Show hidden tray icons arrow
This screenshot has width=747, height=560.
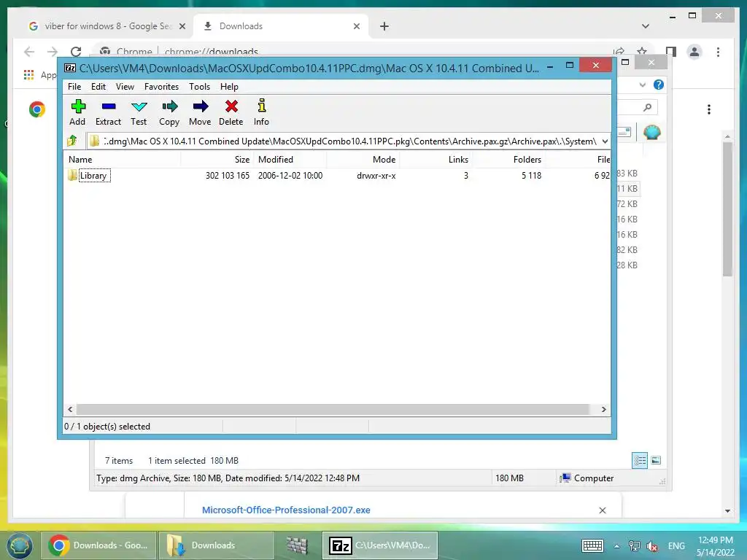tap(616, 545)
